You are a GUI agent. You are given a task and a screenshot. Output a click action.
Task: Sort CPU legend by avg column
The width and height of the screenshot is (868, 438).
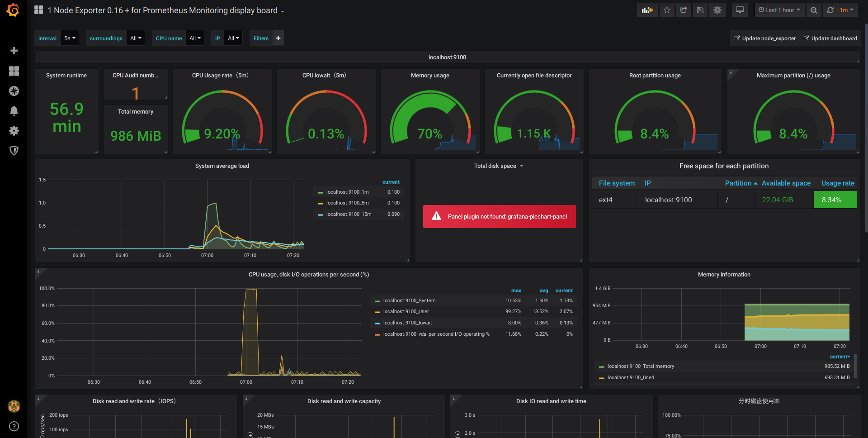pyautogui.click(x=544, y=290)
